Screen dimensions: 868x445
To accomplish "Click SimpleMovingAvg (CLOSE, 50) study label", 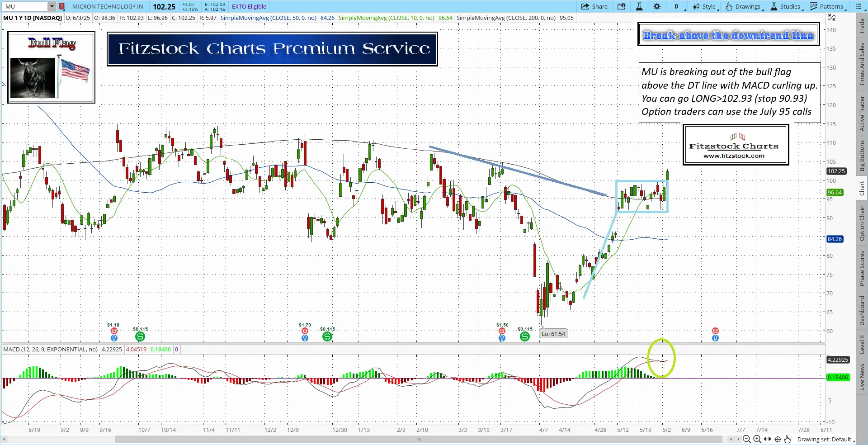I will (x=269, y=18).
